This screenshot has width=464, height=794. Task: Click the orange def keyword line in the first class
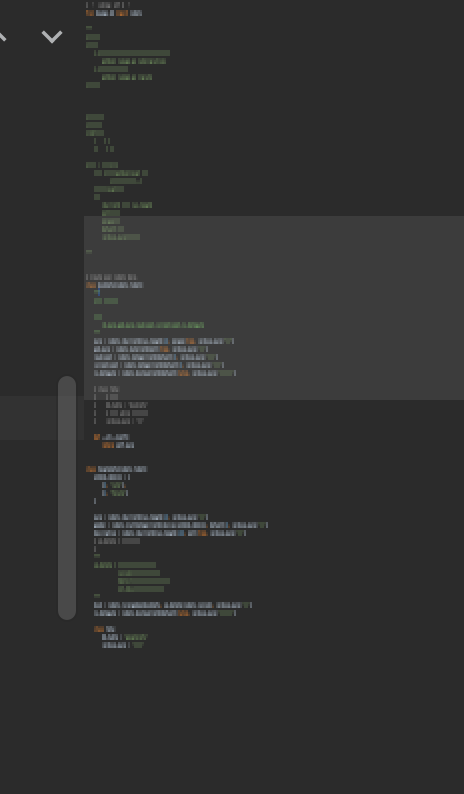pos(112,437)
